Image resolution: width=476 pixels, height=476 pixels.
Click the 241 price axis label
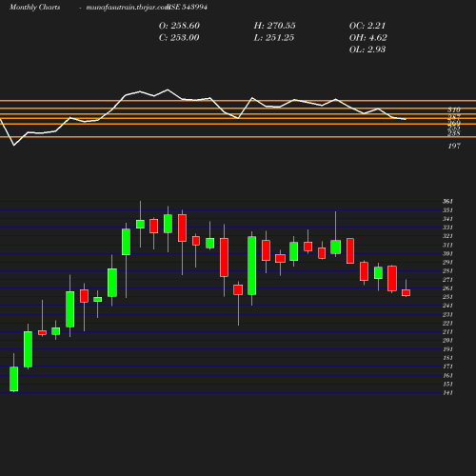(447, 306)
